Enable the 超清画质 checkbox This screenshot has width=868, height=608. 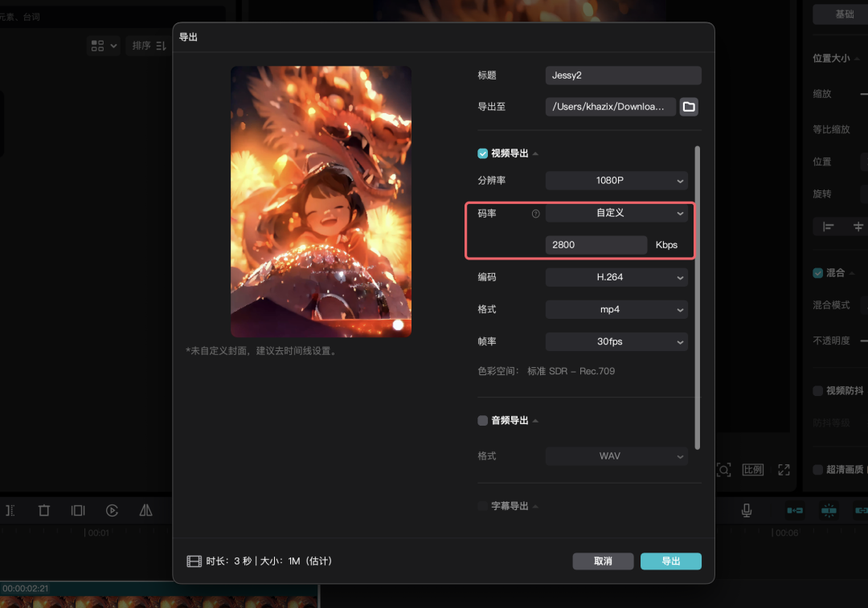[817, 470]
